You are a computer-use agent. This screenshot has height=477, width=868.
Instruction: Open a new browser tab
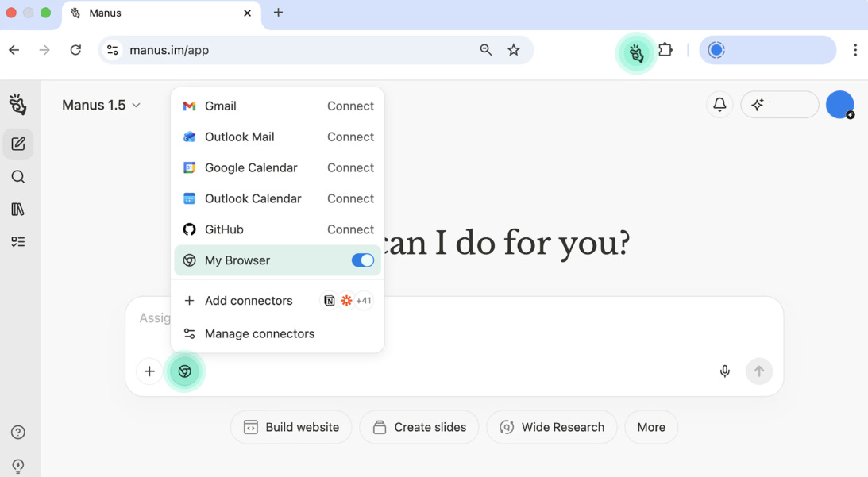point(279,12)
